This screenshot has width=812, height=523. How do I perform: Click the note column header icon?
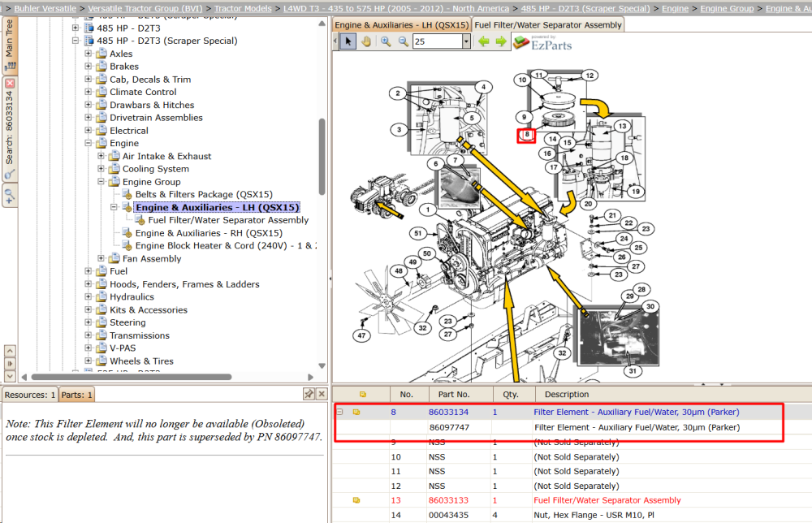coord(362,394)
